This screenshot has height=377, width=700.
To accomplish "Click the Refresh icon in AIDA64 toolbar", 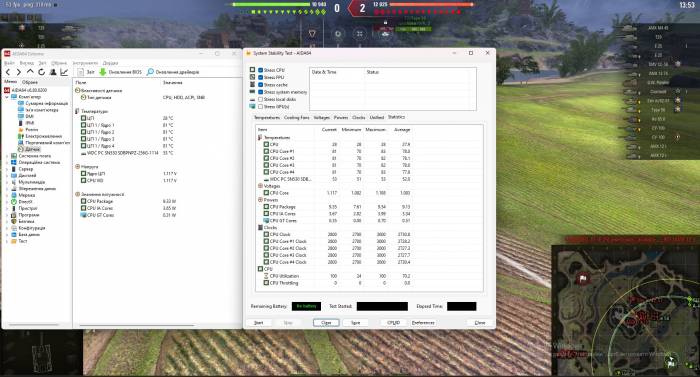I will point(42,72).
